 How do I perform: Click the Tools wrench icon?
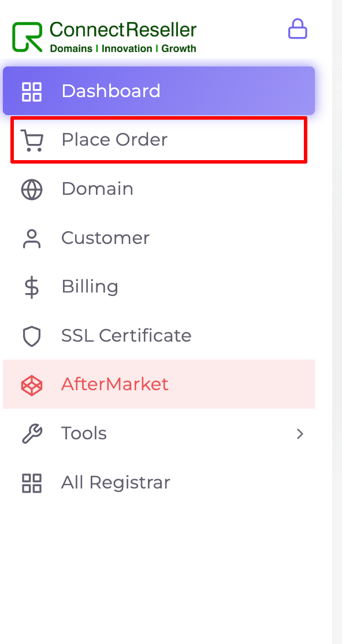click(32, 434)
